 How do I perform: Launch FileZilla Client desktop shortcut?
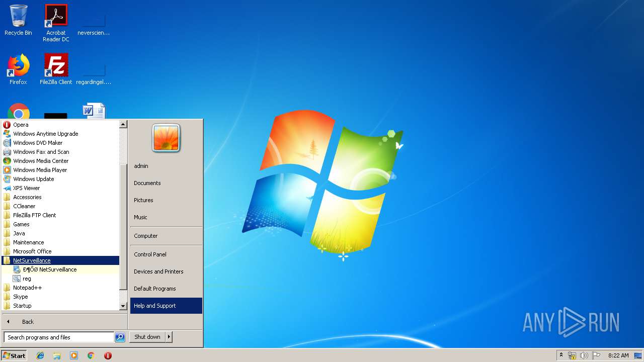(x=56, y=69)
